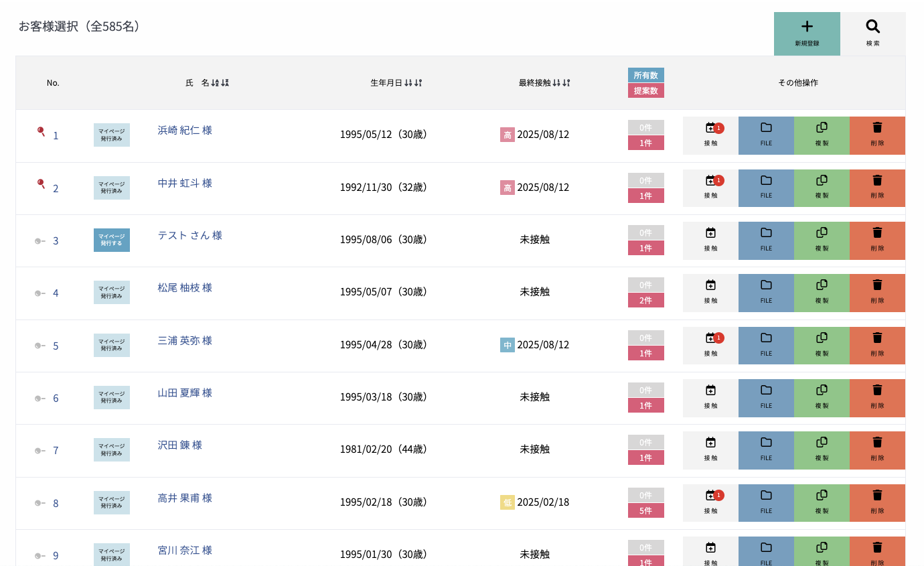The image size is (924, 566).
Task: Sort 生年月日 column ascending
Action: (x=408, y=83)
